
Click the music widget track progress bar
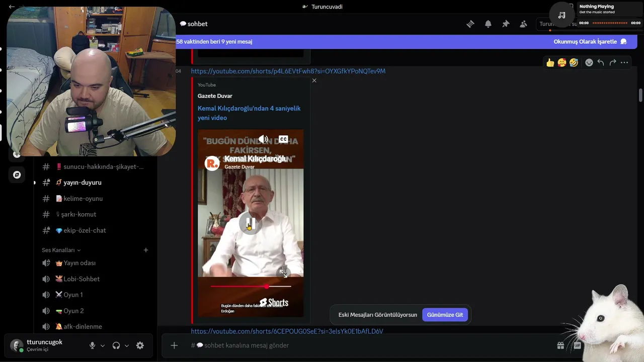click(x=611, y=23)
